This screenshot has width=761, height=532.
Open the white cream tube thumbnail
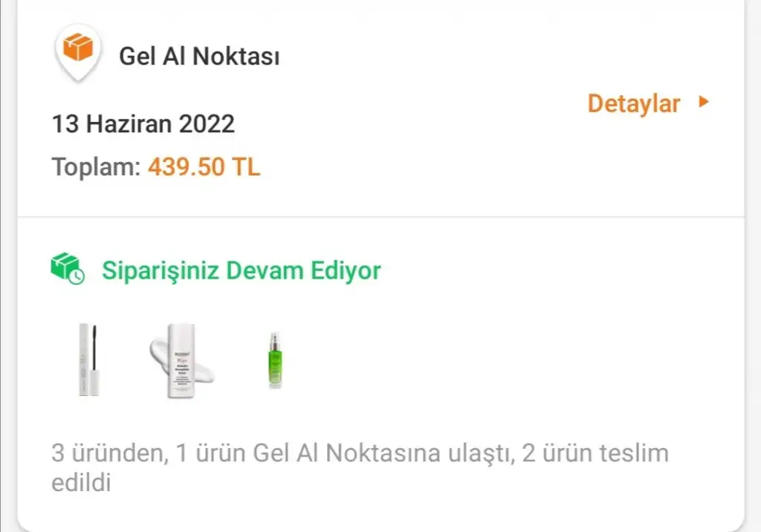pyautogui.click(x=182, y=360)
